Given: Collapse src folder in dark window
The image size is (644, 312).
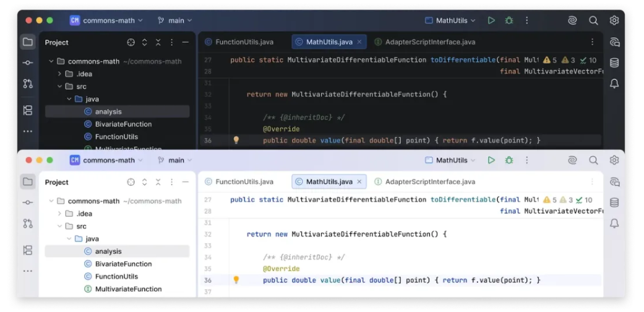Looking at the screenshot, I should tap(59, 86).
